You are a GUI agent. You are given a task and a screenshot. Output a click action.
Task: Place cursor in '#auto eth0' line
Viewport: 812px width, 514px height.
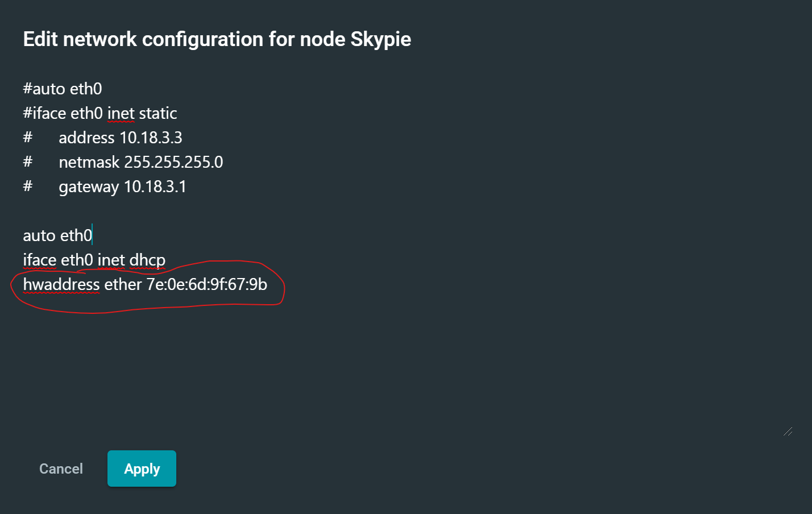(x=63, y=89)
